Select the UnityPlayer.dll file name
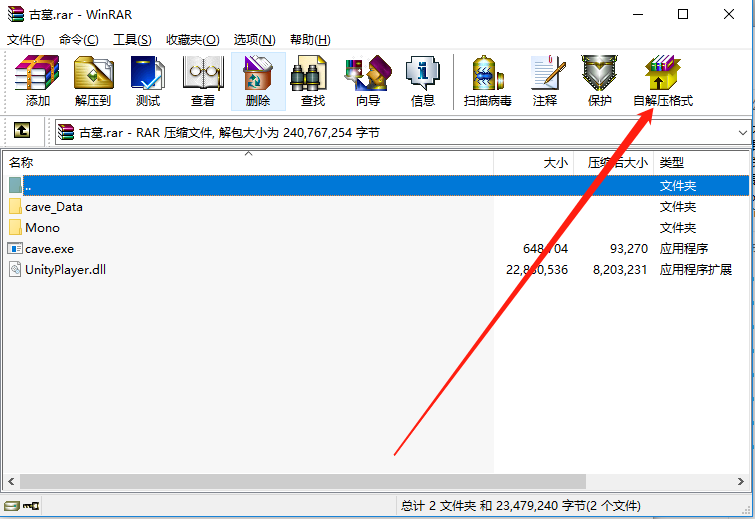Screen dimensions: 755x519 65,269
